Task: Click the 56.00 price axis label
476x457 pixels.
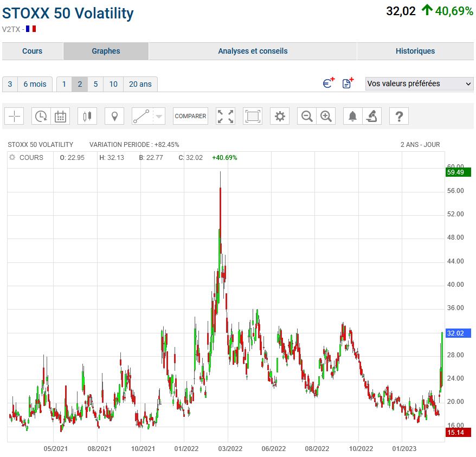Action: [x=455, y=191]
